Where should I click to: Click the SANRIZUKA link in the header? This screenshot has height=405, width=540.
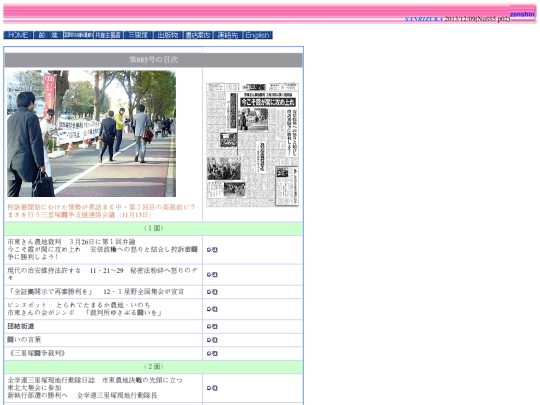424,19
